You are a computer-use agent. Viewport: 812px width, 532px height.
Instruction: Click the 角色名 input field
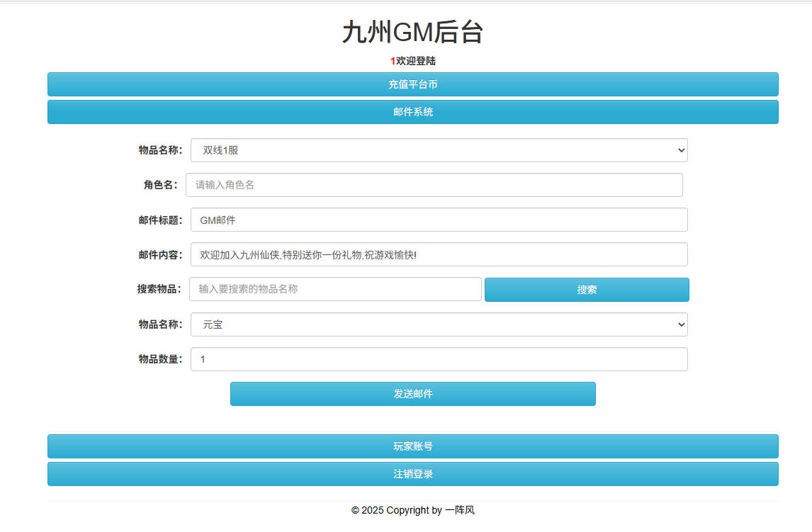point(434,185)
